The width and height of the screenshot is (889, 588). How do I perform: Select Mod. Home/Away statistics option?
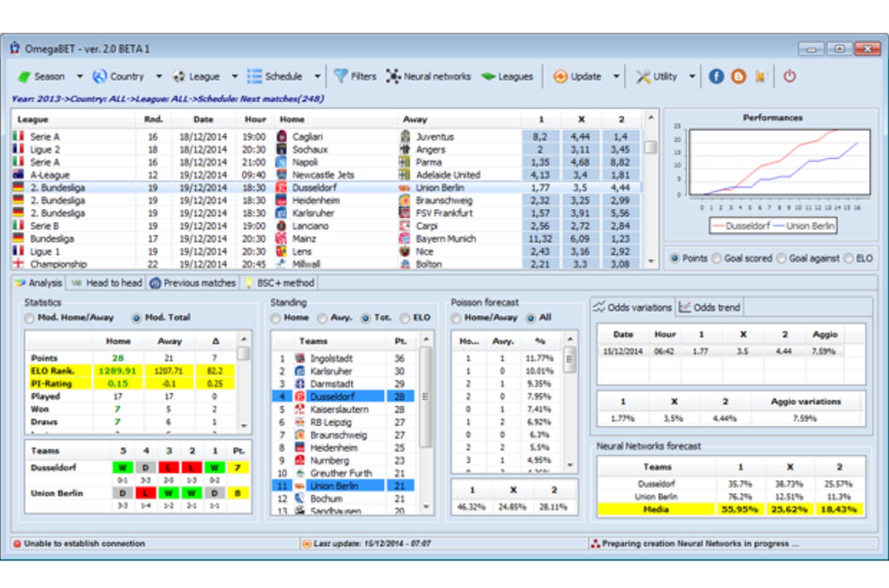(x=30, y=318)
